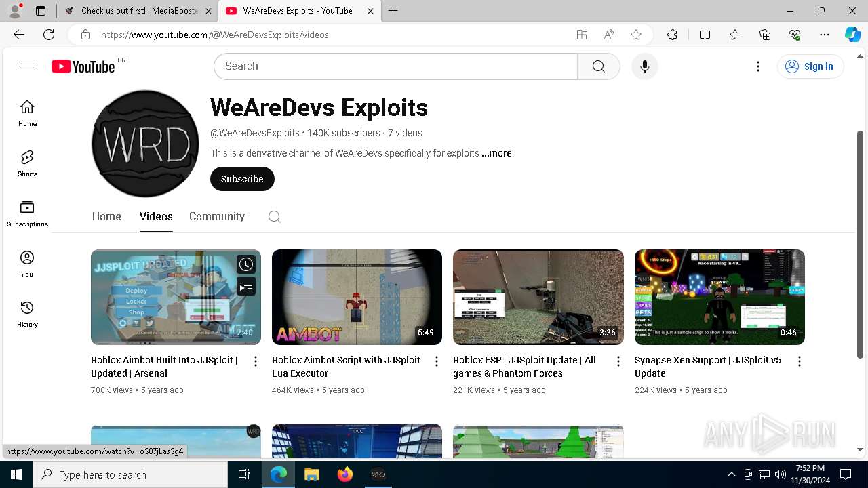This screenshot has height=488, width=868.
Task: Open Firefox from the taskbar
Action: pyautogui.click(x=345, y=474)
